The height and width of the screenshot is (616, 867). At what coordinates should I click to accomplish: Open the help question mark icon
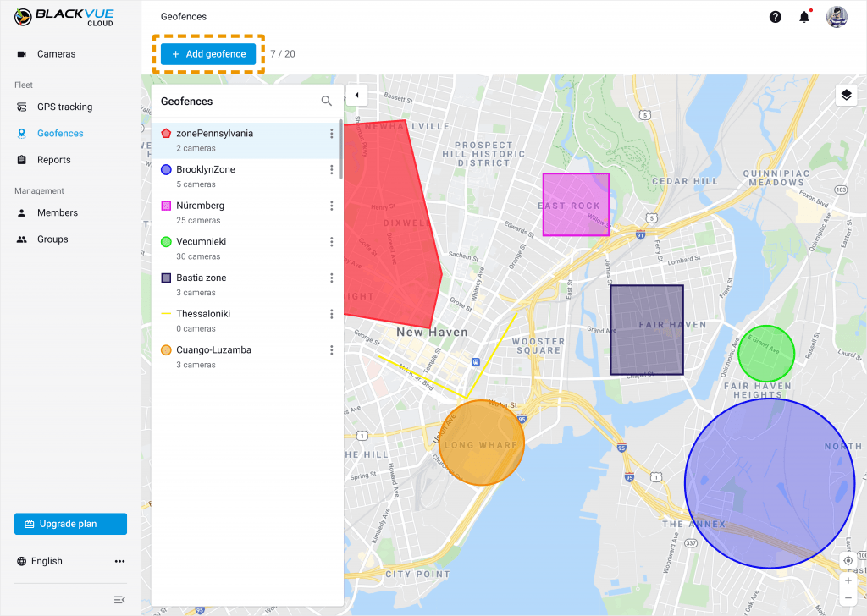[x=776, y=17]
